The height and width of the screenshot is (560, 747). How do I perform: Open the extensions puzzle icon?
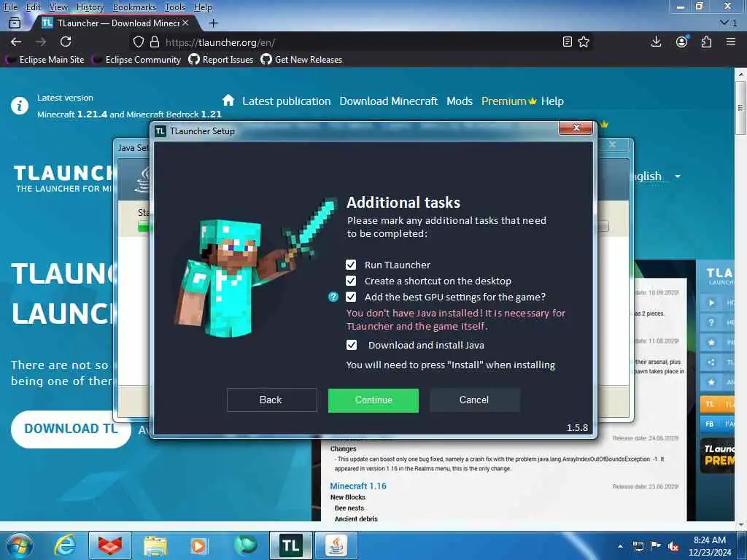click(706, 42)
